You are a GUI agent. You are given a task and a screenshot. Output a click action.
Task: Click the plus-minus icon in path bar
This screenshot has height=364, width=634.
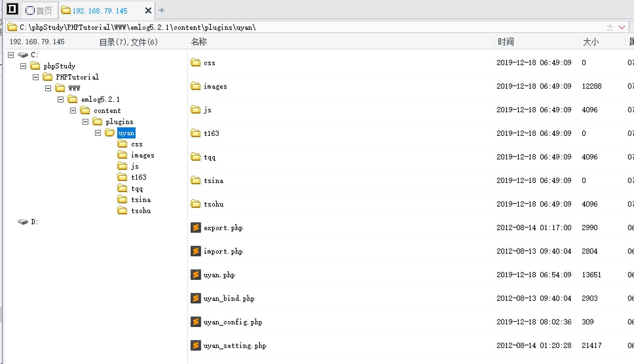(610, 27)
